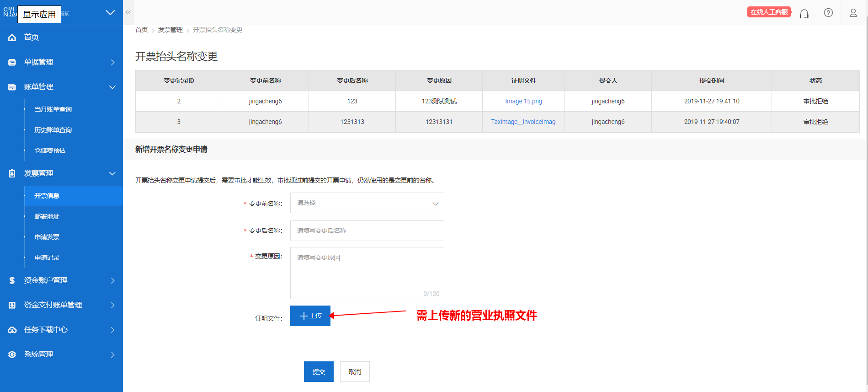The image size is (868, 392).
Task: Click the 显示应用 tooltip label
Action: [39, 14]
